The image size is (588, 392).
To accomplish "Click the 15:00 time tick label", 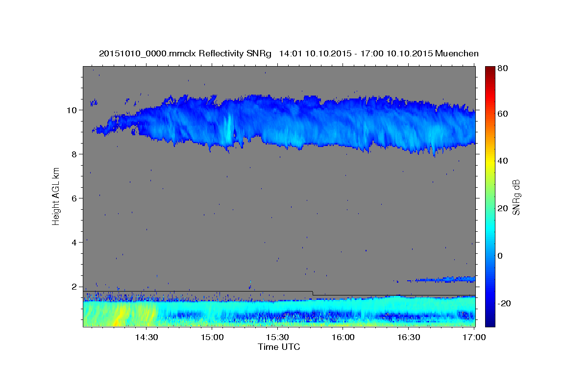I will pos(212,337).
